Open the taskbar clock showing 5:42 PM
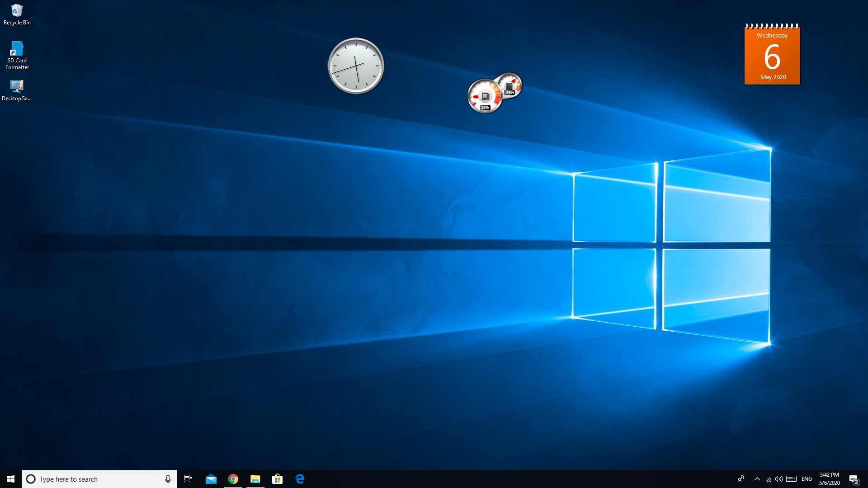868x488 pixels. 830,479
